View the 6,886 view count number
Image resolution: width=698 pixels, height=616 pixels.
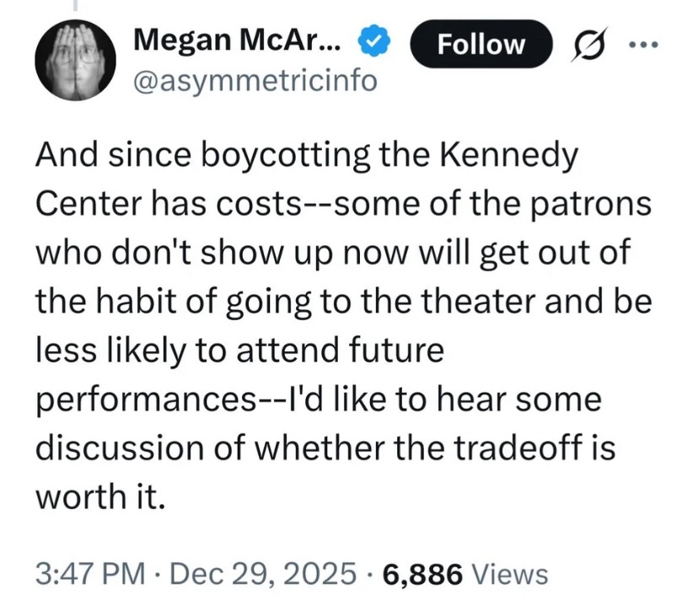[x=422, y=574]
